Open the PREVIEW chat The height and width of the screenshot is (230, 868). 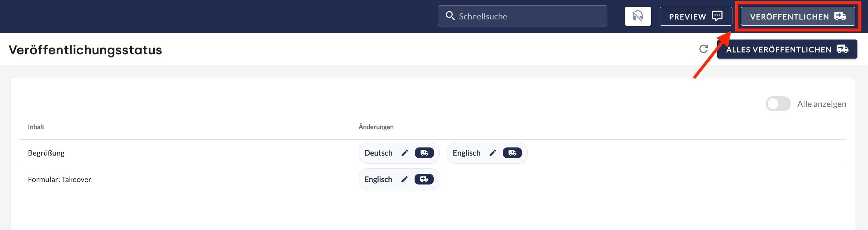(695, 16)
